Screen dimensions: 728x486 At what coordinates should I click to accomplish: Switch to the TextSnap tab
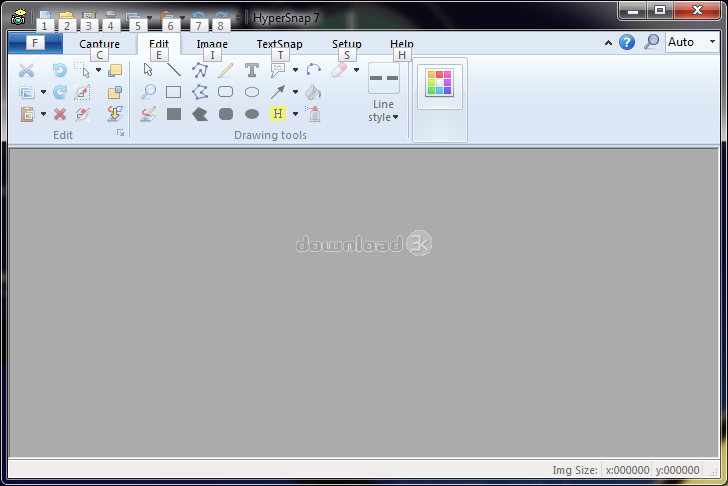click(x=280, y=44)
